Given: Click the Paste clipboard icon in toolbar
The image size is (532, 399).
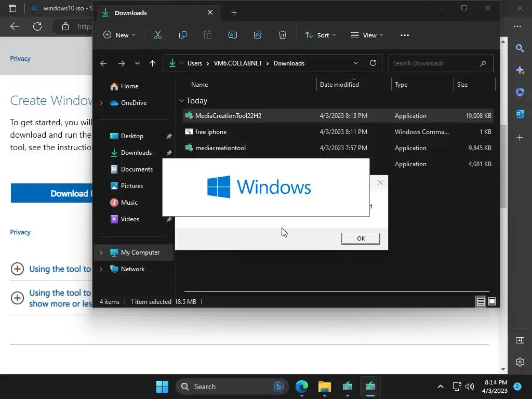Looking at the screenshot, I should pos(208,35).
